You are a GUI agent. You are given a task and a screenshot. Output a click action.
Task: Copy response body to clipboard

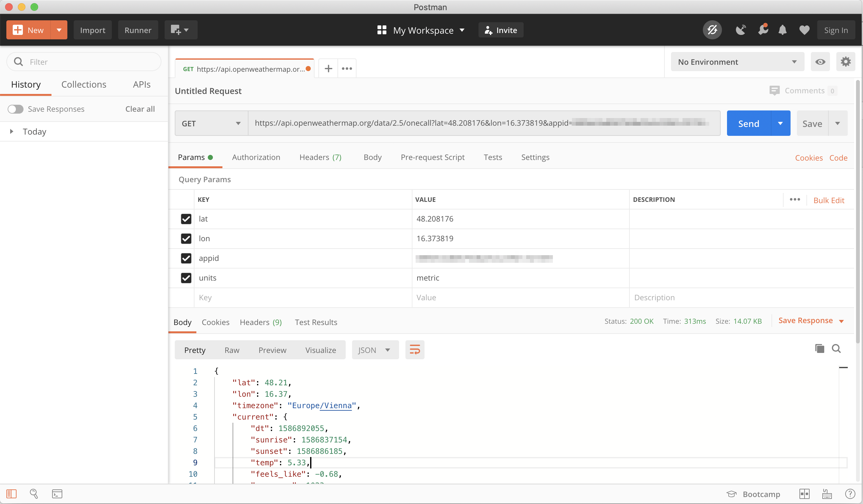(819, 348)
